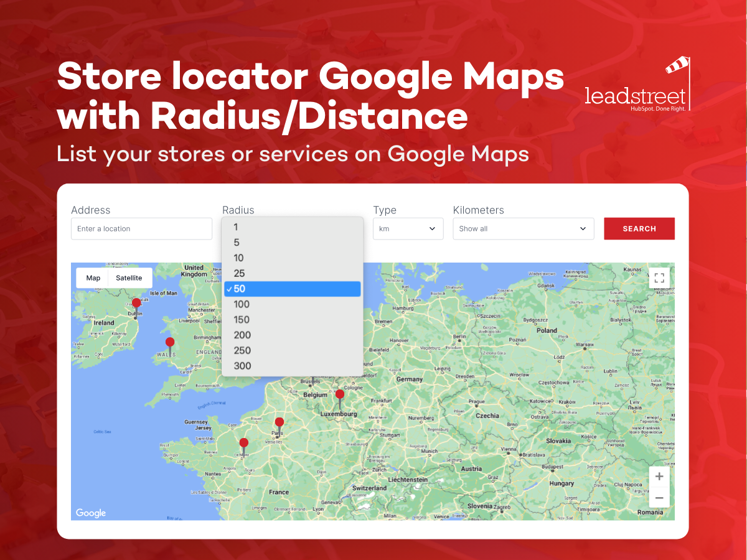Click the Google logo on the map

coord(91,513)
